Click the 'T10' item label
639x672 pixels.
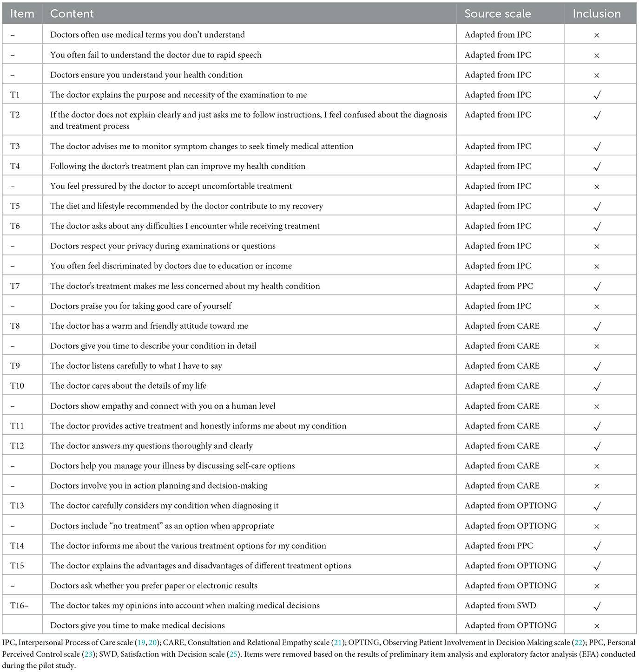point(17,386)
